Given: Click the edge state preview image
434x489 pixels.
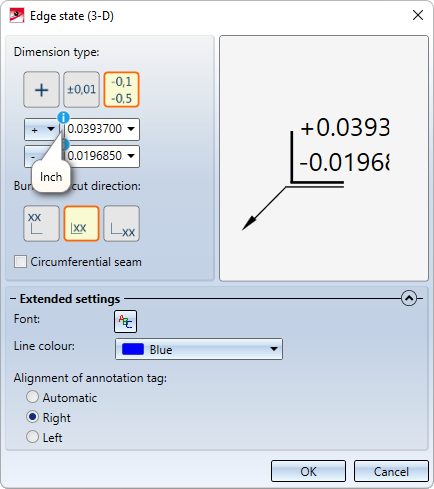Looking at the screenshot, I should coord(324,158).
